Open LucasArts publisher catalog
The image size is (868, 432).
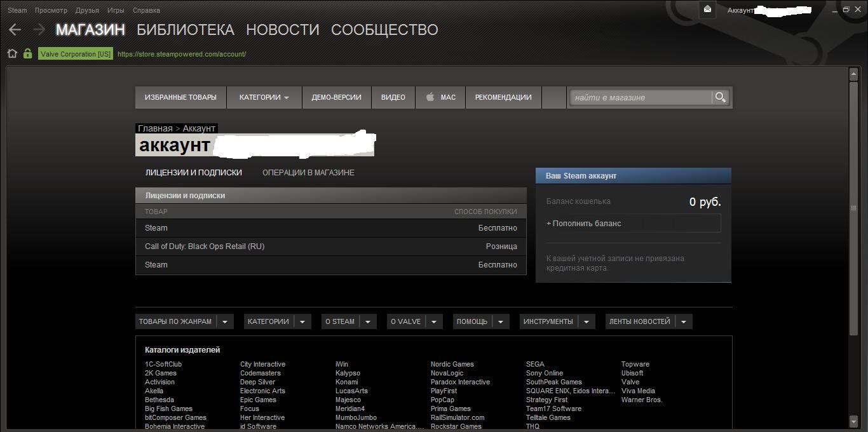[351, 391]
